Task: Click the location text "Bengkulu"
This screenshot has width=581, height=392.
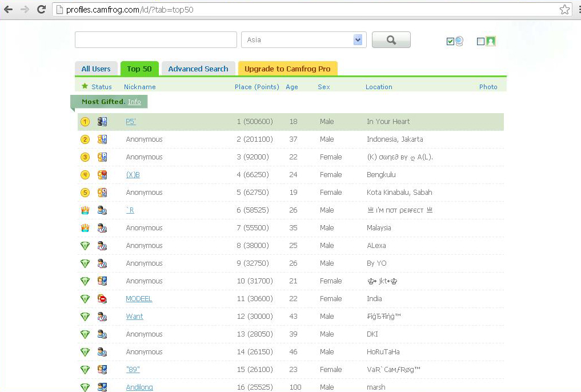Action: pos(381,174)
